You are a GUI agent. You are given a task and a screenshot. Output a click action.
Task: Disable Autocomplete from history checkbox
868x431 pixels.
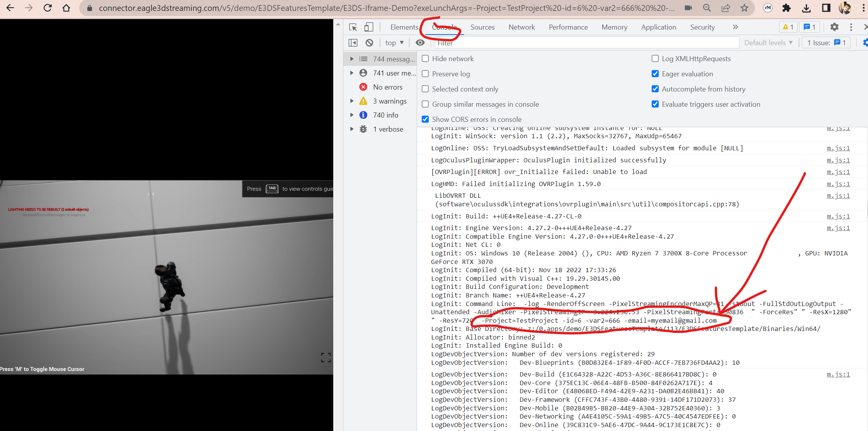655,89
